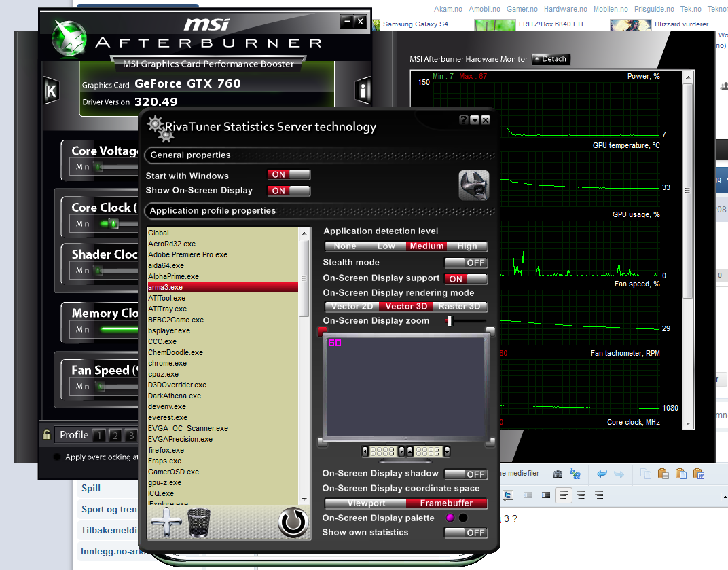Undo with blue left arrow in editor

coord(602,474)
